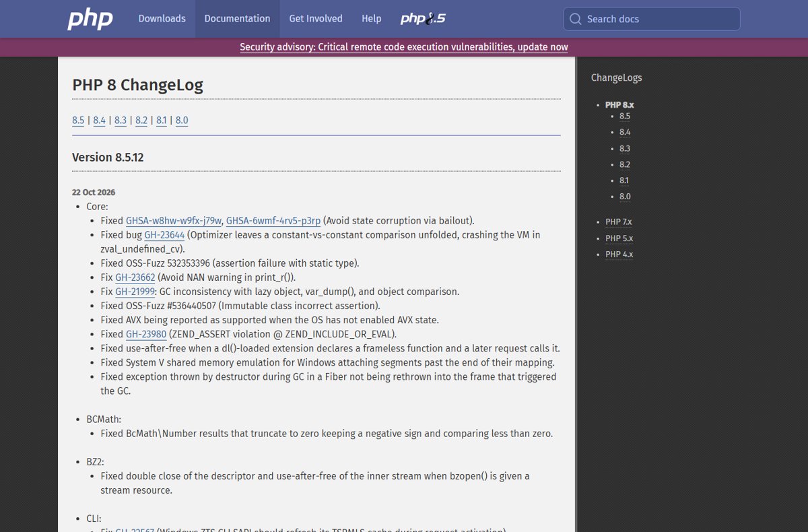Jump to 8.0 in version links row
The height and width of the screenshot is (532, 808).
pos(182,121)
